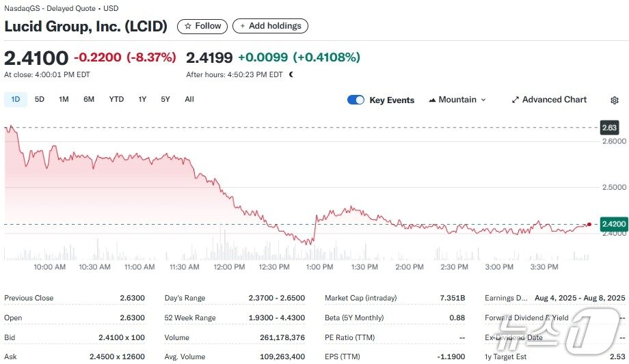Select the 1M range tab
Image resolution: width=629 pixels, height=364 pixels.
coord(64,99)
